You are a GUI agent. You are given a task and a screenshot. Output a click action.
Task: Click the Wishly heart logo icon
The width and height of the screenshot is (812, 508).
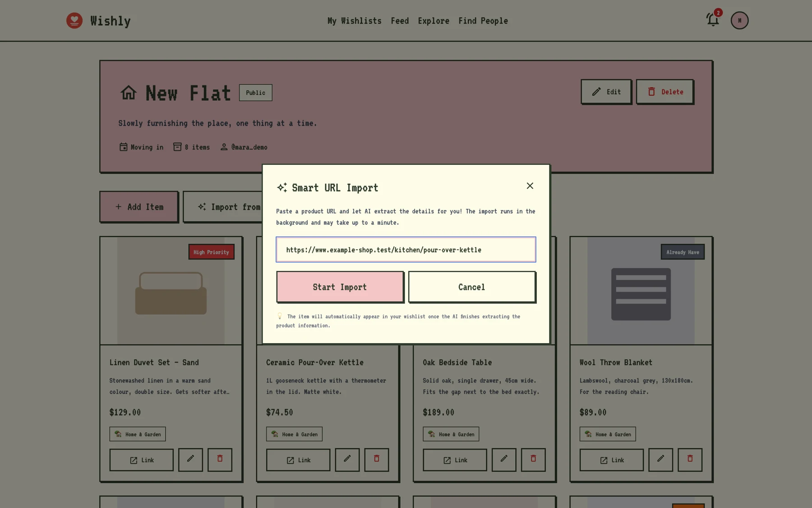(x=74, y=20)
